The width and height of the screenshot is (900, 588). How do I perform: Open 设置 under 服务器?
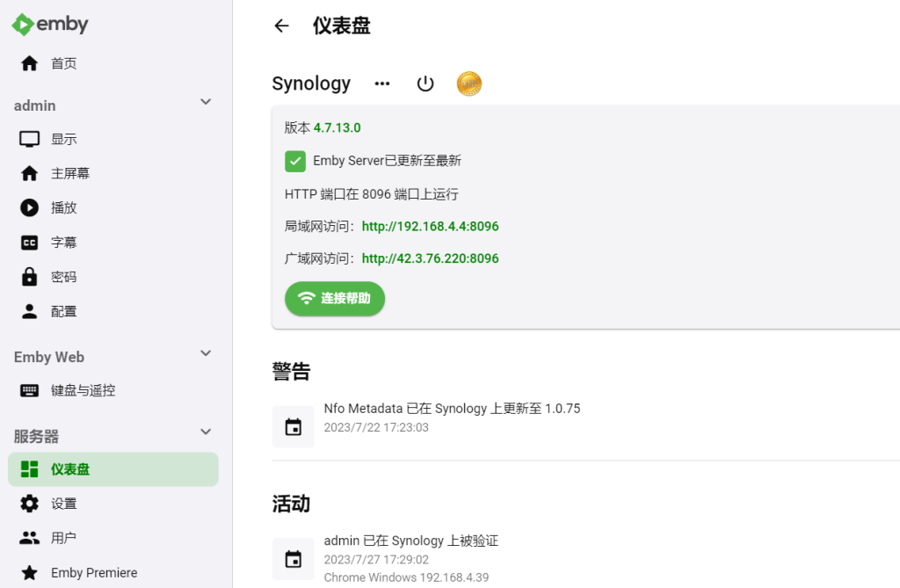[x=113, y=504]
